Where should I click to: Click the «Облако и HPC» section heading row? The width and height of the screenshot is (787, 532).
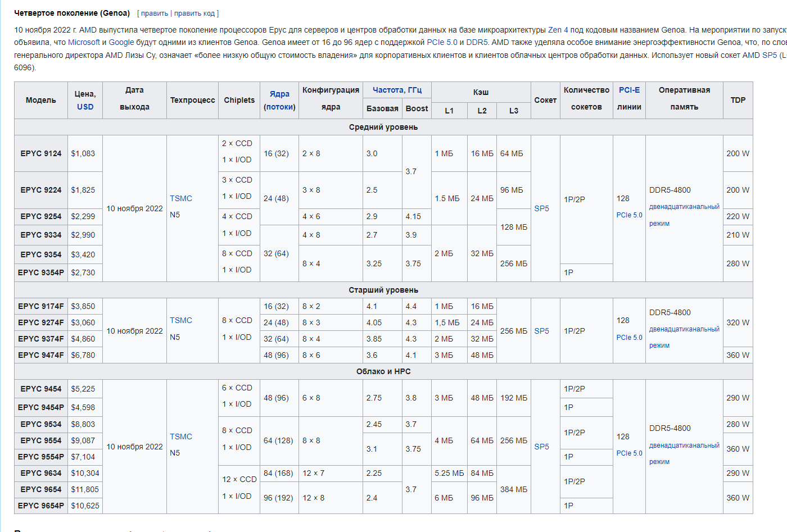(383, 371)
